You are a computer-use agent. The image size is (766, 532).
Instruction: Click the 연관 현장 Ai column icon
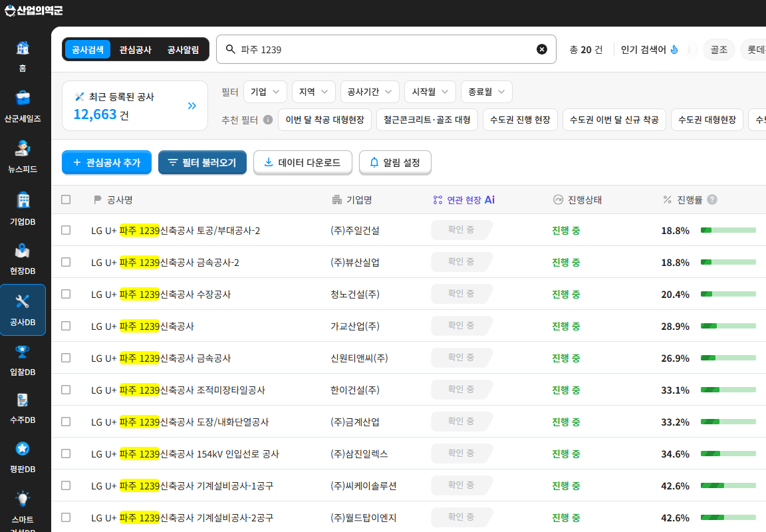tap(438, 199)
